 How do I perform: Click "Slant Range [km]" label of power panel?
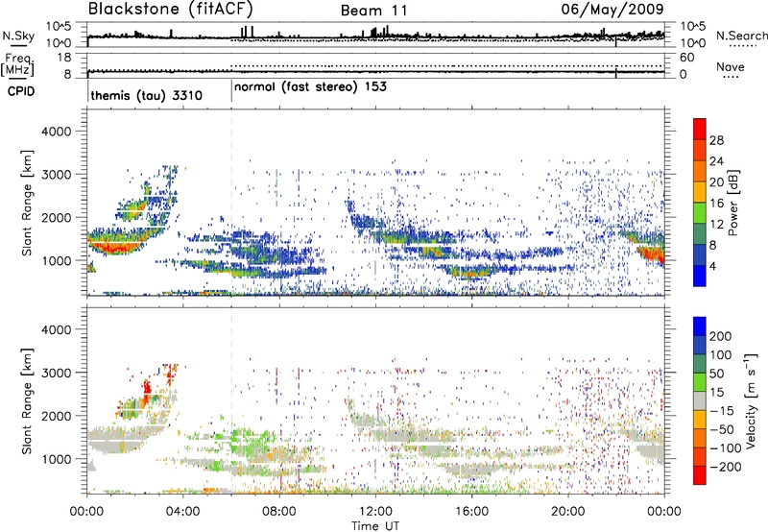pos(27,203)
